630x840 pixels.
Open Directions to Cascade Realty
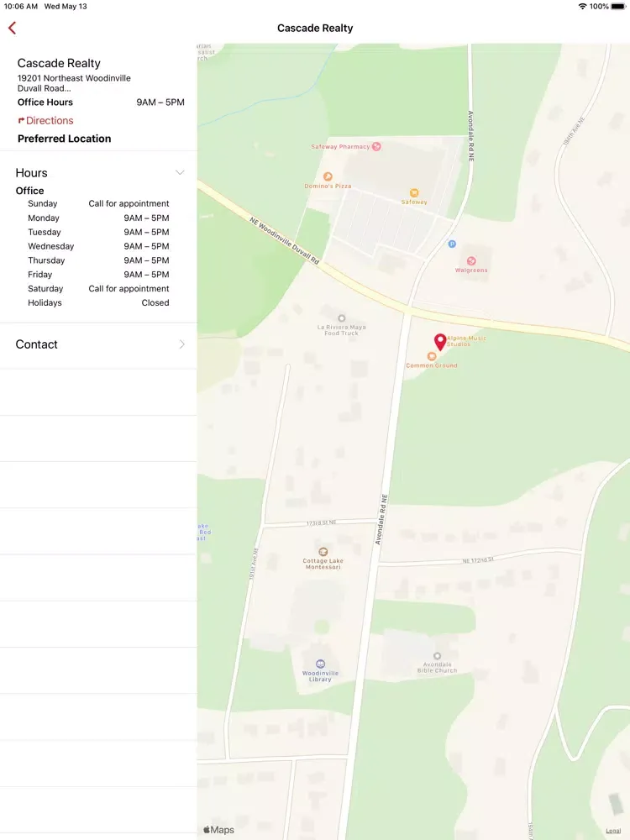click(45, 120)
